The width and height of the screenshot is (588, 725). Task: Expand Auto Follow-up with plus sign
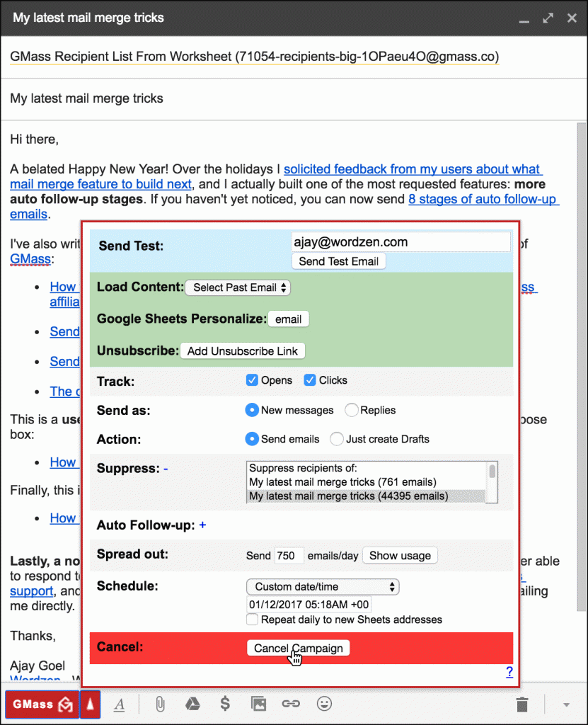coord(202,525)
